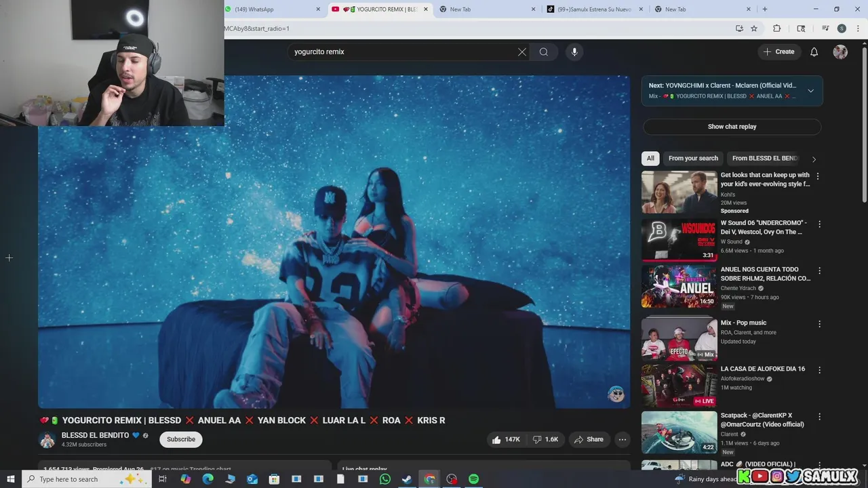868x488 pixels.
Task: Expand the Next up mix playlist chevron
Action: pos(810,91)
